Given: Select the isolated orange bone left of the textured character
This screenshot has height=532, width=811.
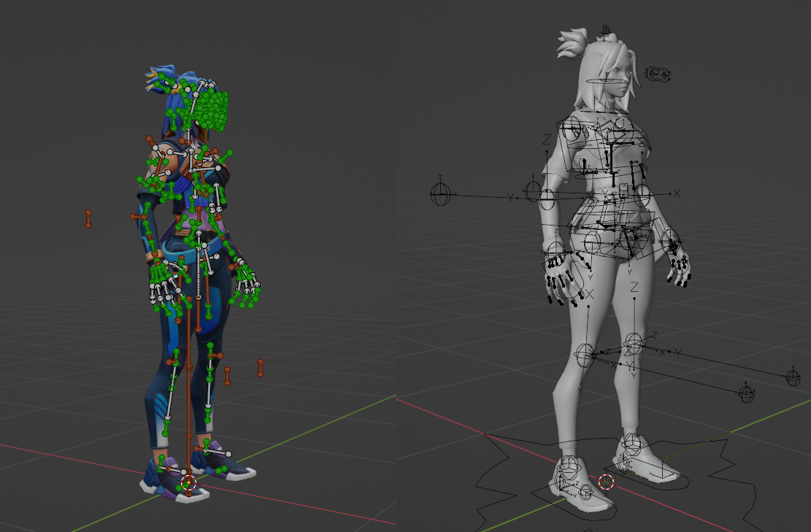Looking at the screenshot, I should [88, 219].
